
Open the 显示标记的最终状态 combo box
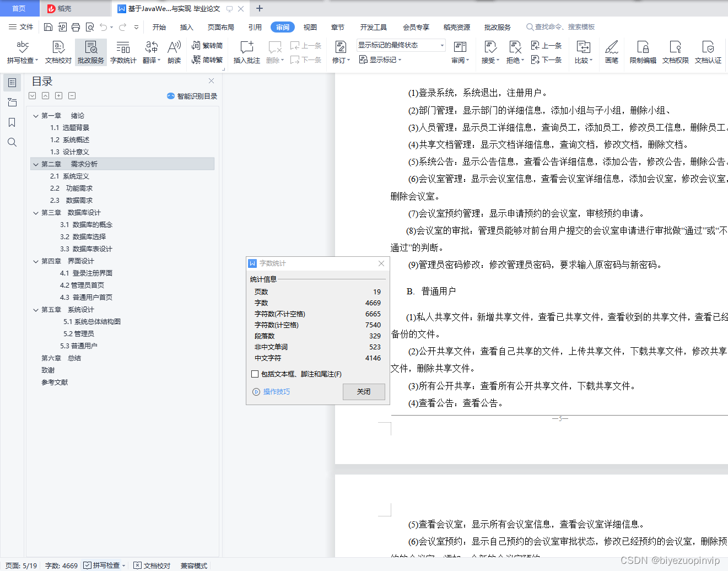click(401, 45)
